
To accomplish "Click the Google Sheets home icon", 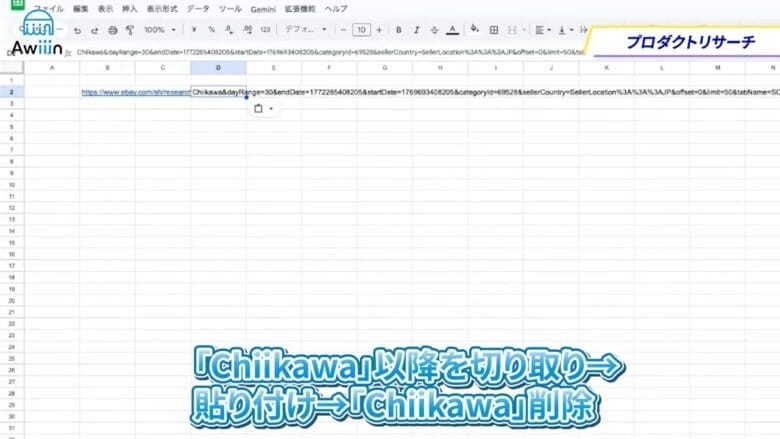I will tap(18, 4).
